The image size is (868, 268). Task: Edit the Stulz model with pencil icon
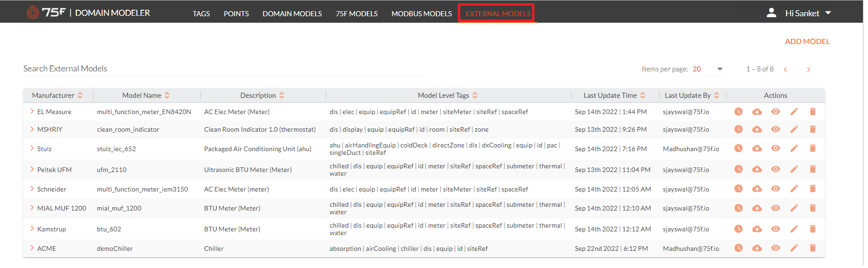(x=794, y=148)
